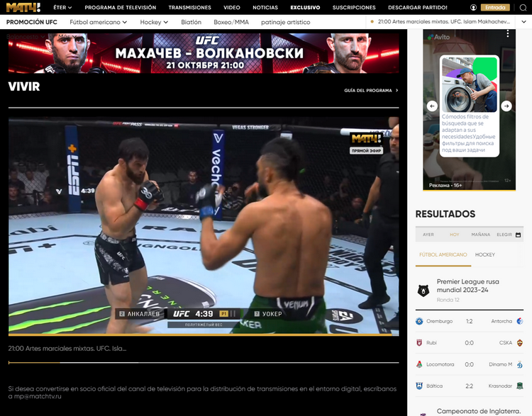532x416 pixels.
Task: Open the calendar icon next to Elegir
Action: [x=518, y=235]
